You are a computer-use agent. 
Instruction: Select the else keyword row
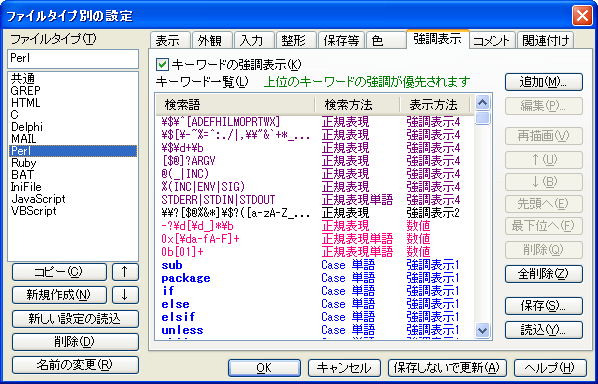315,304
